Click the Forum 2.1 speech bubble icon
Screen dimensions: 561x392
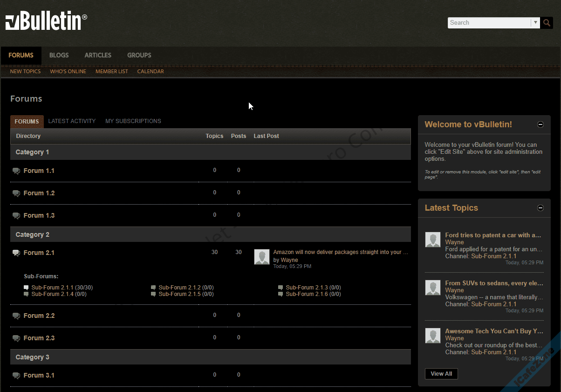[16, 253]
